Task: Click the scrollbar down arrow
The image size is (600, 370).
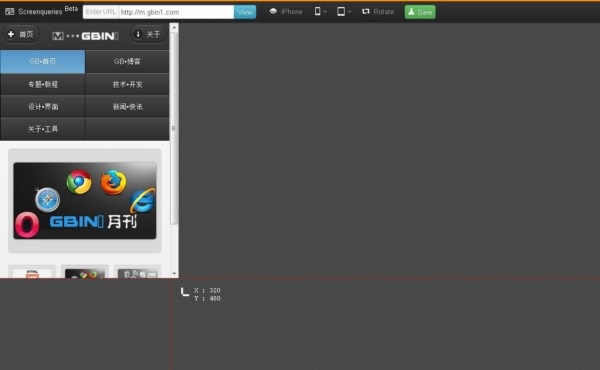Action: (x=174, y=274)
